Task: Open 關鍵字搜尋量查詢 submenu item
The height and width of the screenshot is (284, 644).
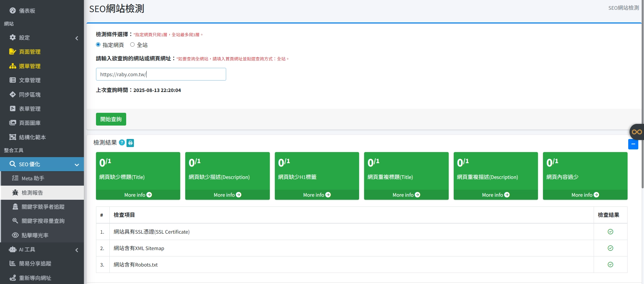Action: pyautogui.click(x=43, y=221)
